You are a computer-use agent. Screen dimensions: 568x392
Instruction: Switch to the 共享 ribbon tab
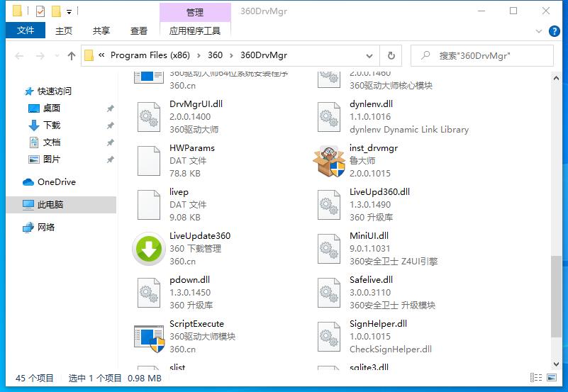pos(101,30)
